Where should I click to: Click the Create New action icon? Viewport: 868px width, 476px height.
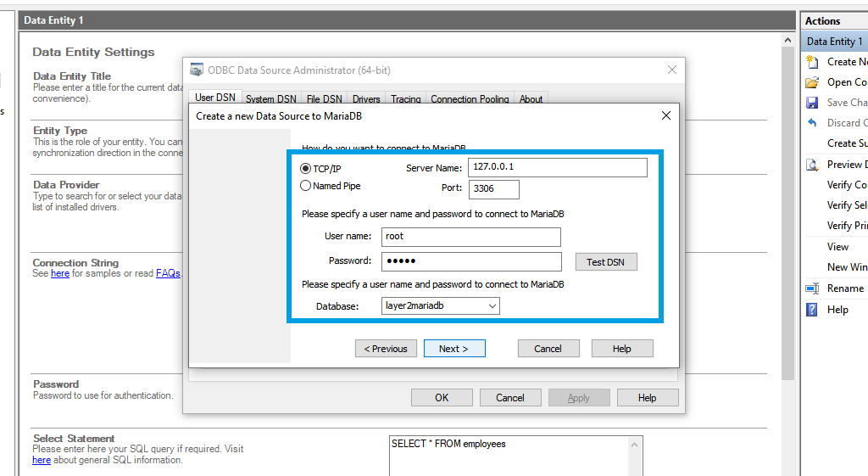point(812,62)
